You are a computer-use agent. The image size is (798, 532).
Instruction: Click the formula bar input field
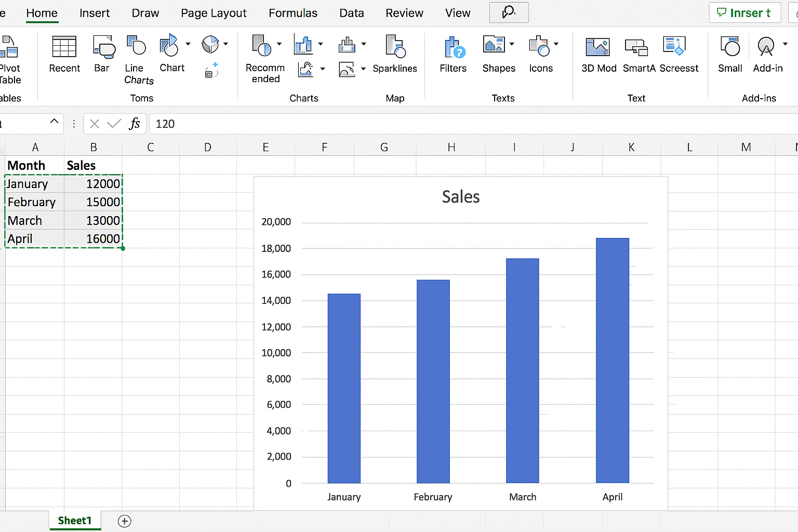pyautogui.click(x=473, y=124)
